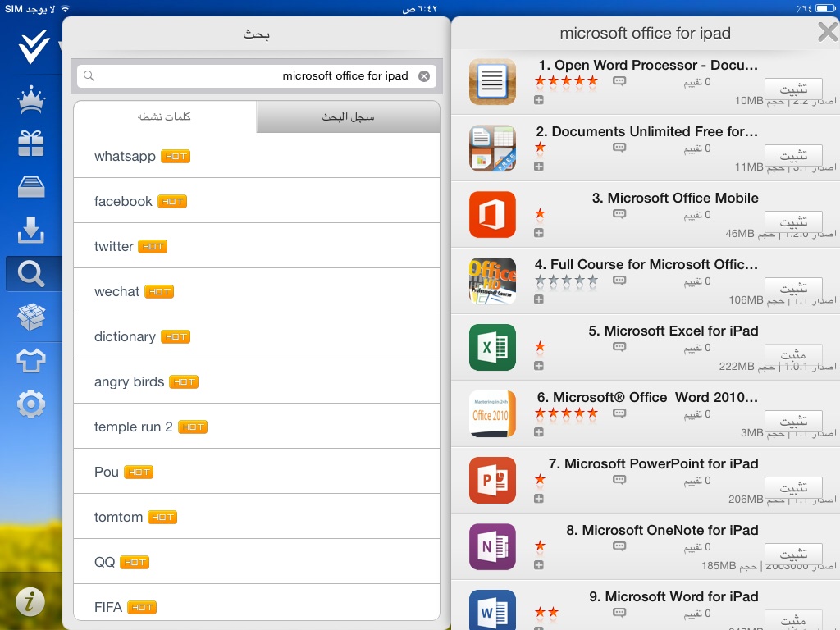Open the Microsoft PowerPoint for iPad icon
This screenshot has width=840, height=630.
[492, 480]
